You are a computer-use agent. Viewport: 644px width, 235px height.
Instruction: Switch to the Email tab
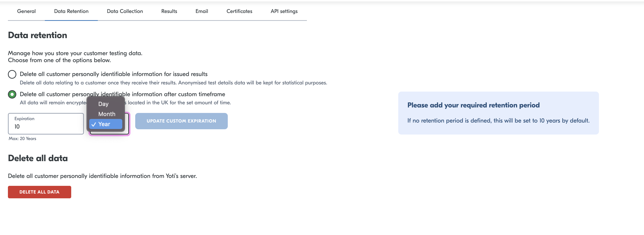[x=201, y=11]
